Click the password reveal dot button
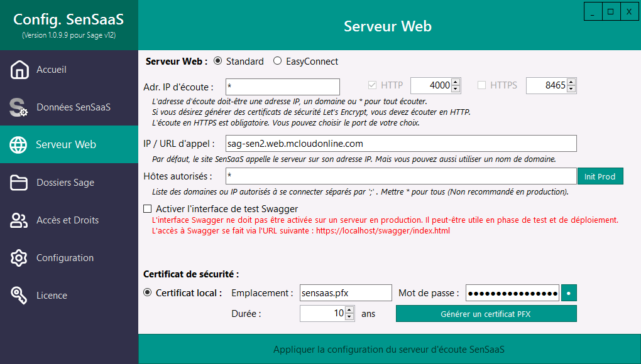Viewport: 641px width, 364px height. (569, 292)
